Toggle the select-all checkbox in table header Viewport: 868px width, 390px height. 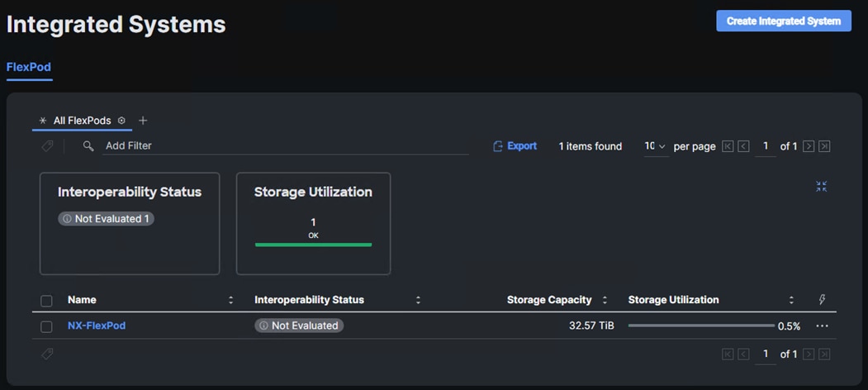coord(46,301)
